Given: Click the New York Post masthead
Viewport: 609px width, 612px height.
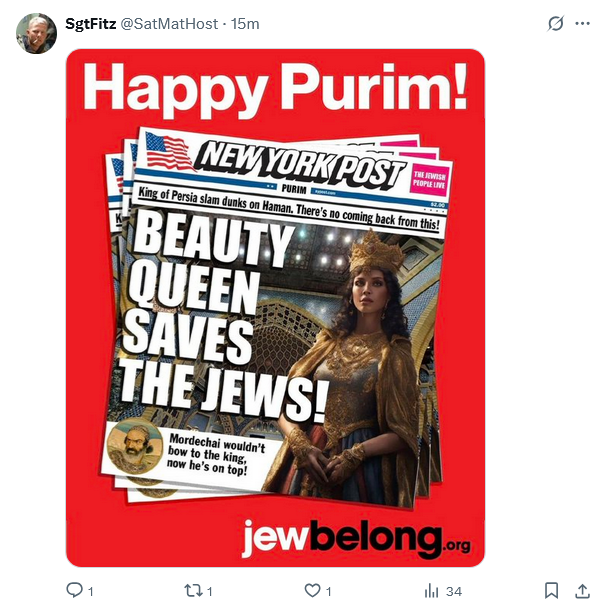Looking at the screenshot, I should (x=300, y=160).
